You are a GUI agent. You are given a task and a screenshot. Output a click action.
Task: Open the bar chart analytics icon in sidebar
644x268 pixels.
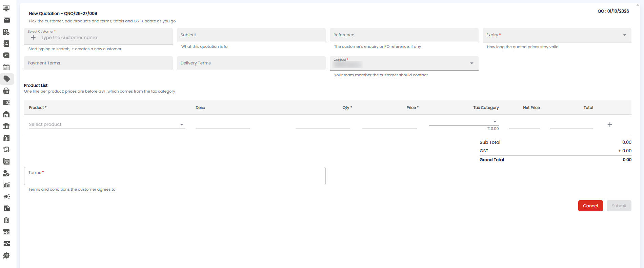[6, 185]
